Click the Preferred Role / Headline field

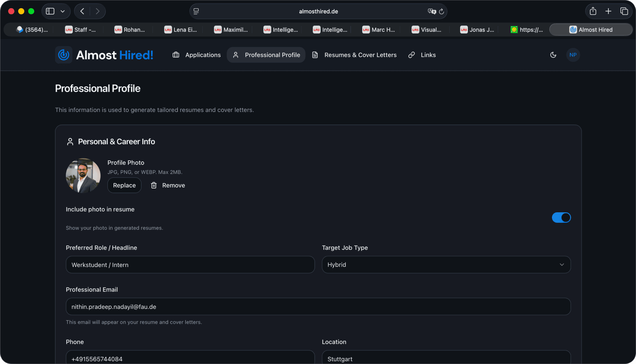pos(190,265)
